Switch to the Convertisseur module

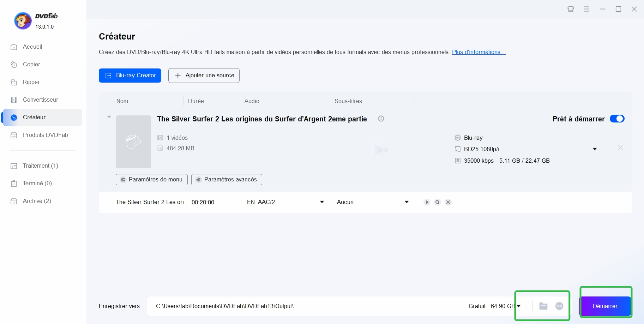pos(40,100)
